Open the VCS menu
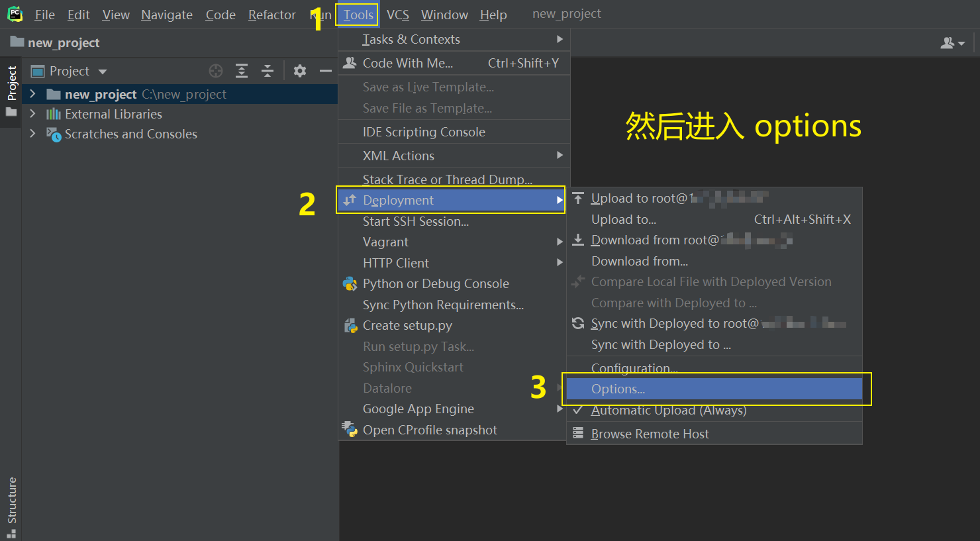980x541 pixels. point(397,15)
